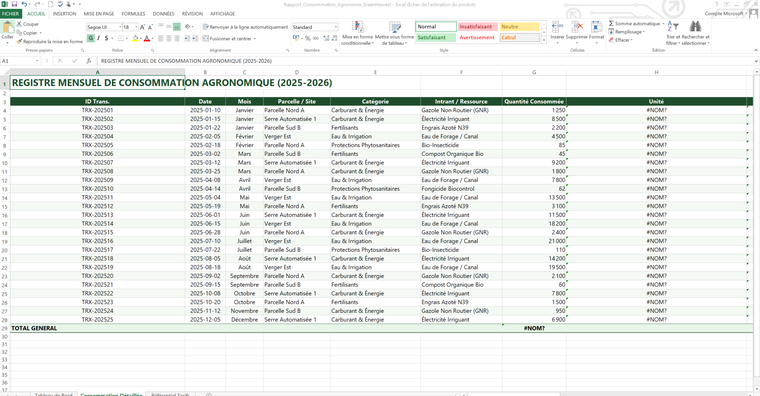Apply Neutre cell style
Screen dimensions: 760x396
pyautogui.click(x=520, y=27)
